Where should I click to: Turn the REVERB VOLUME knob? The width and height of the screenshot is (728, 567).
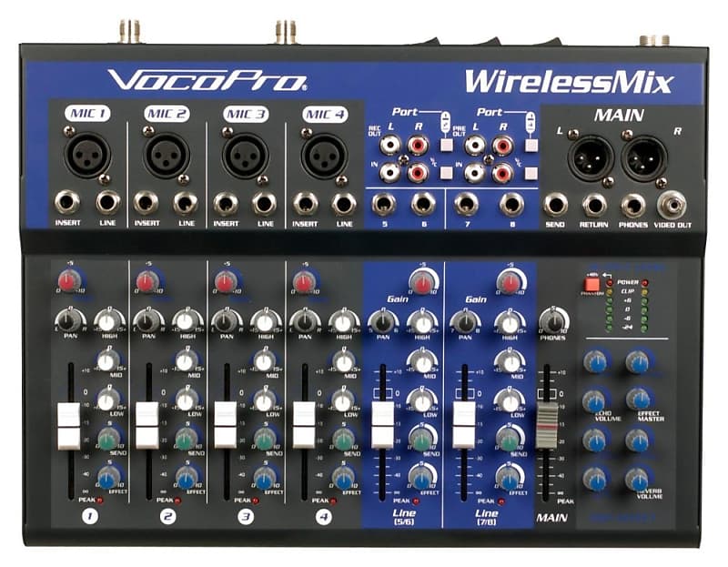(x=637, y=481)
